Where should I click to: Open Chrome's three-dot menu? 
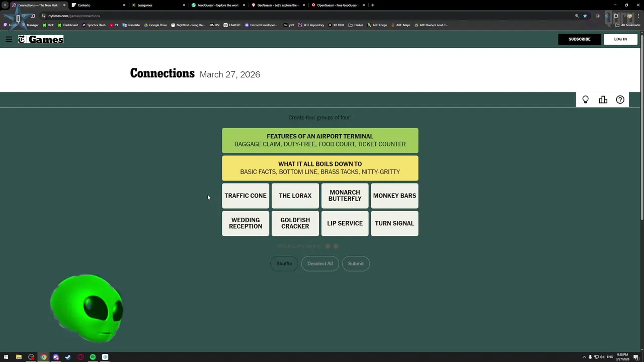click(638, 16)
